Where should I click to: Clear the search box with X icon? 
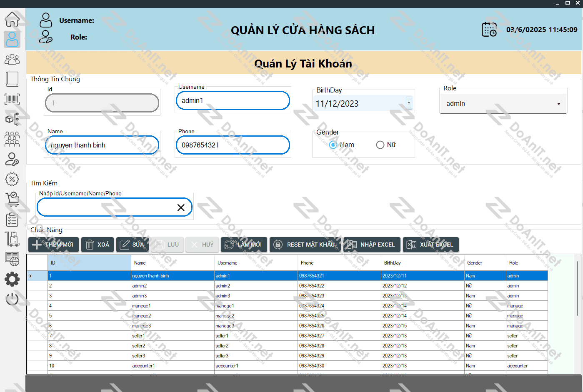(x=181, y=207)
